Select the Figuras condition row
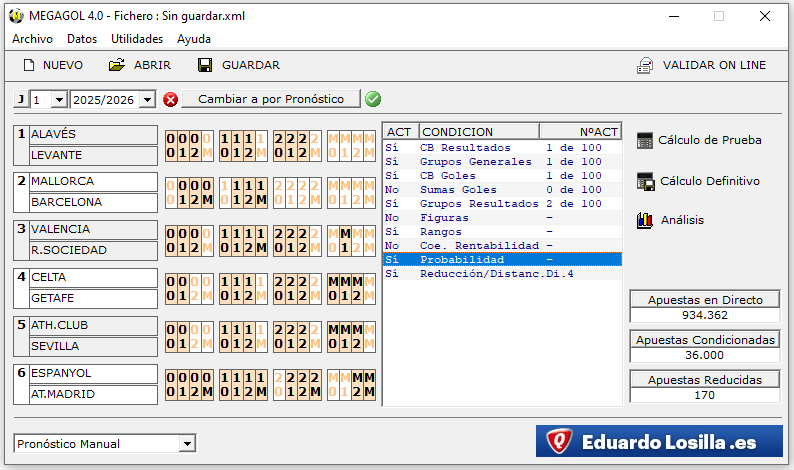The height and width of the screenshot is (470, 794). pyautogui.click(x=502, y=218)
